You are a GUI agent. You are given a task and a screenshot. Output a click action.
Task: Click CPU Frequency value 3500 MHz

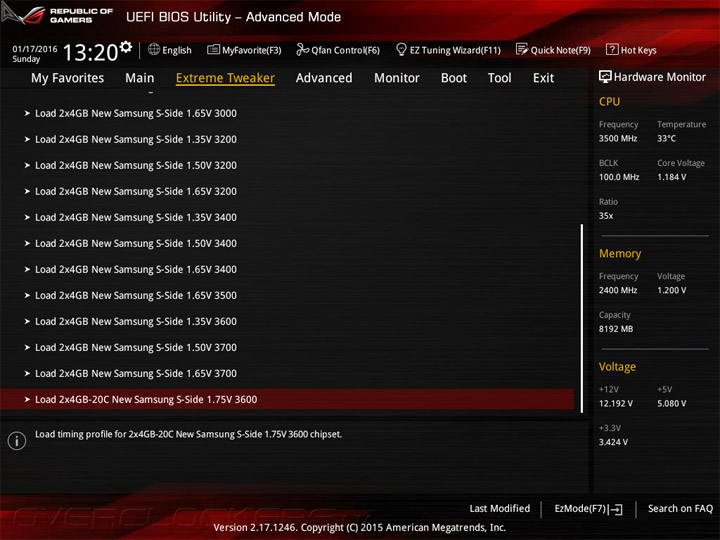(x=618, y=138)
